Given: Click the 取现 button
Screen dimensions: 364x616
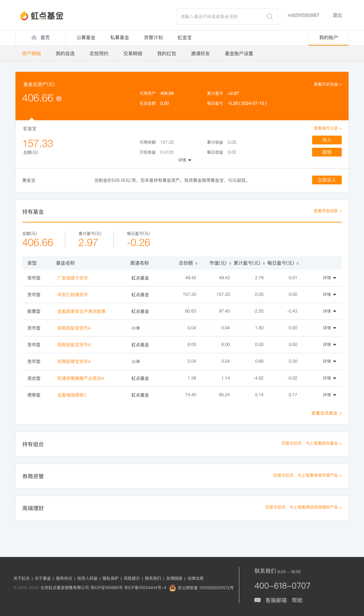Looking at the screenshot, I should 327,152.
